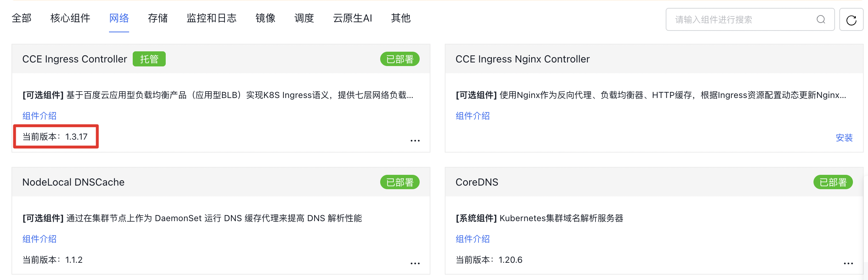Open 组件介绍 link for NodeLocal DNSCache
The width and height of the screenshot is (868, 280).
(39, 239)
